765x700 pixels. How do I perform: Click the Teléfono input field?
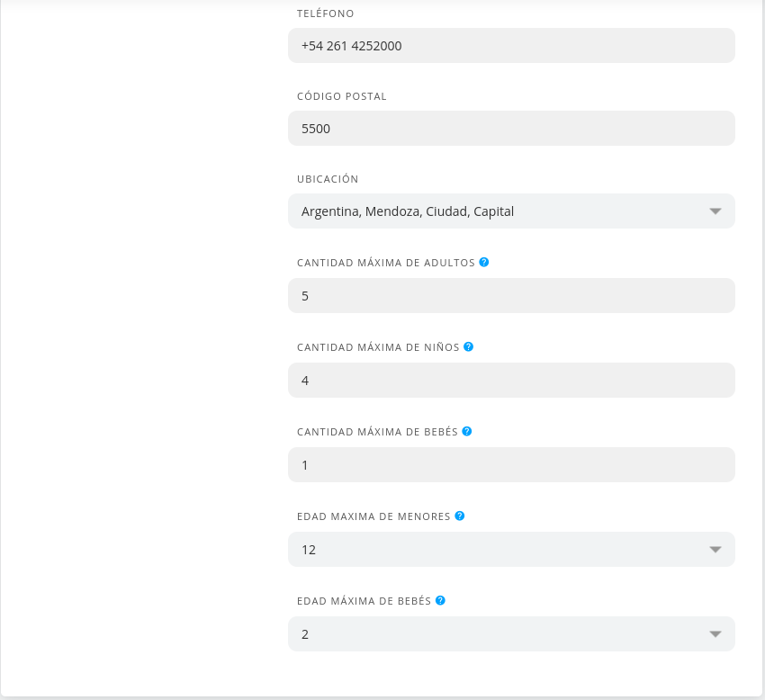coord(511,45)
